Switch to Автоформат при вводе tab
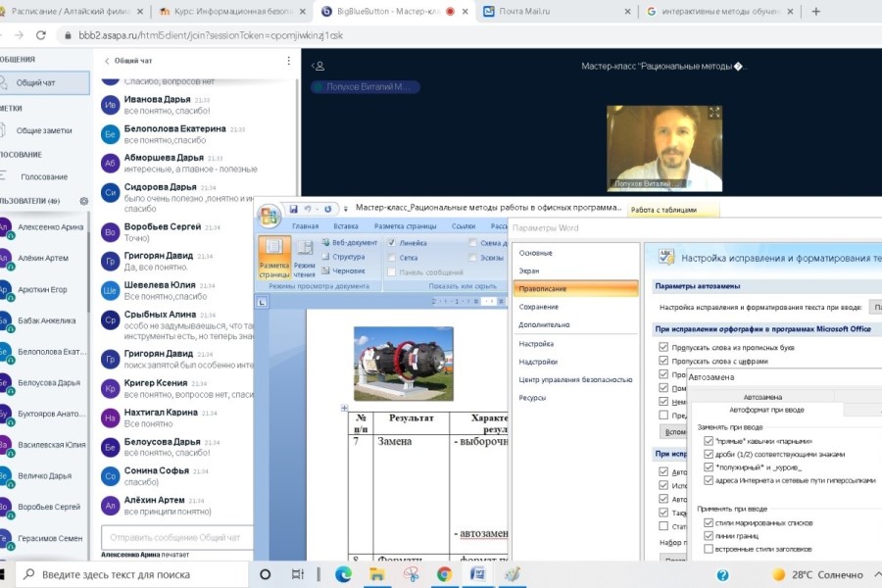This screenshot has width=882, height=588. pos(766,410)
